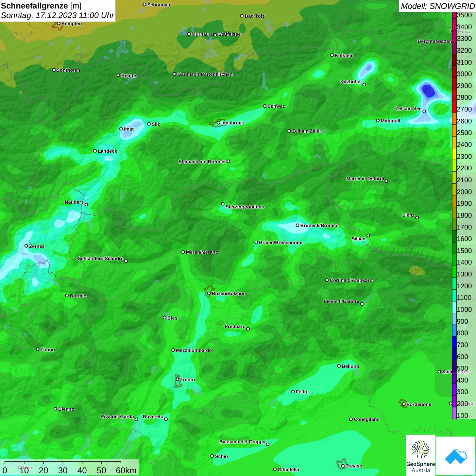This screenshot has width=476, height=476.
Task: Click the Bad Tölz label
Action: pos(255,16)
